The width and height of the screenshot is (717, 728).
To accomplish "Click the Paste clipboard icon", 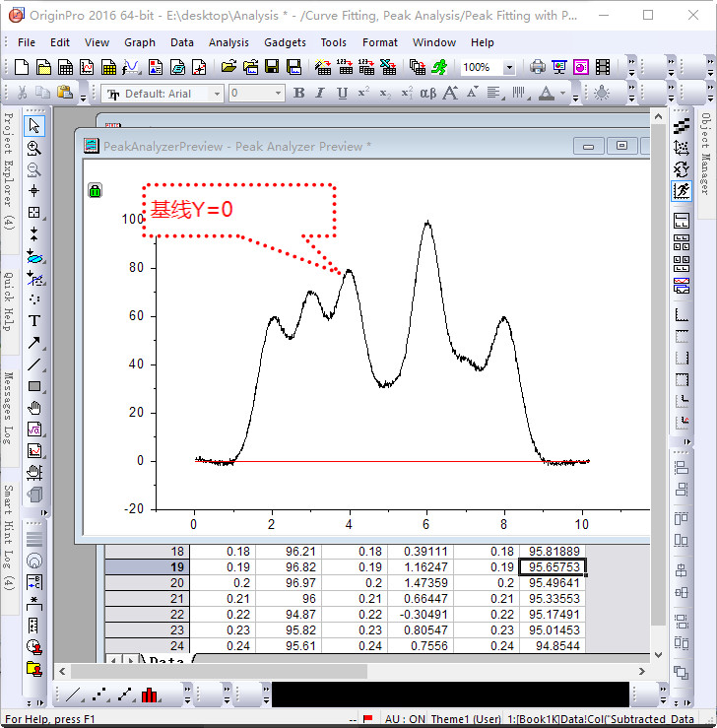I will click(x=65, y=93).
